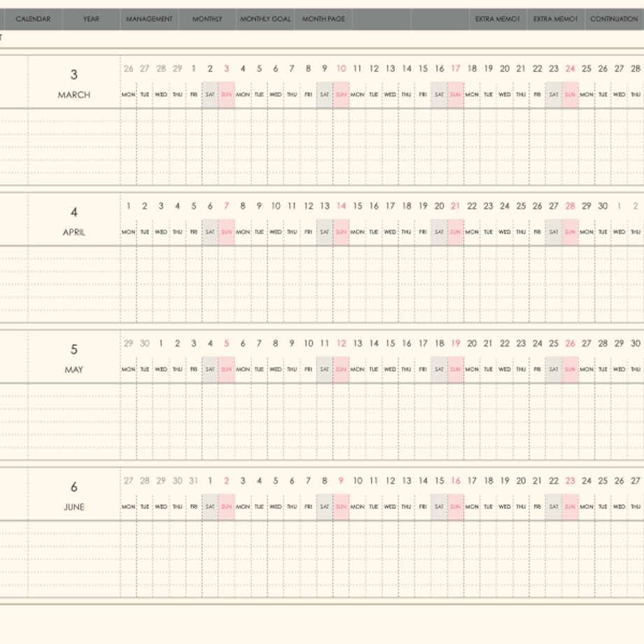Click greyed date 29 in the March row
This screenshot has width=644, height=644.
tap(177, 69)
